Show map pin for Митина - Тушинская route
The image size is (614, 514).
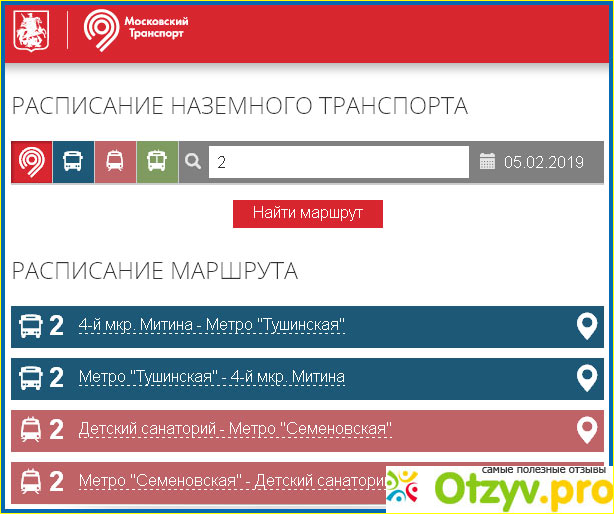tap(587, 325)
